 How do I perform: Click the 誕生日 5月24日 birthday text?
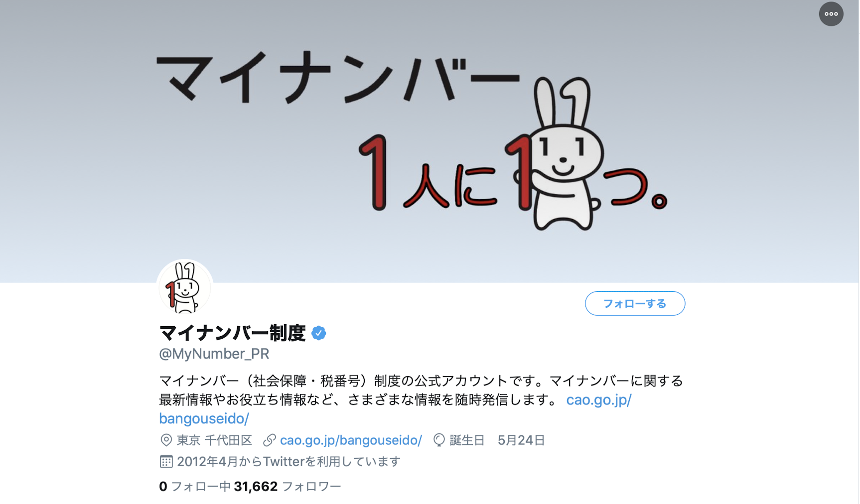497,440
